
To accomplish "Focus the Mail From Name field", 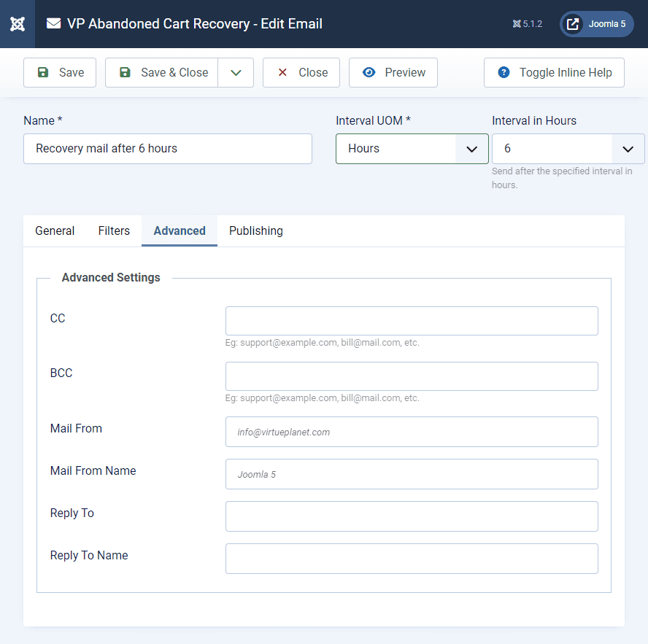I will click(x=412, y=474).
